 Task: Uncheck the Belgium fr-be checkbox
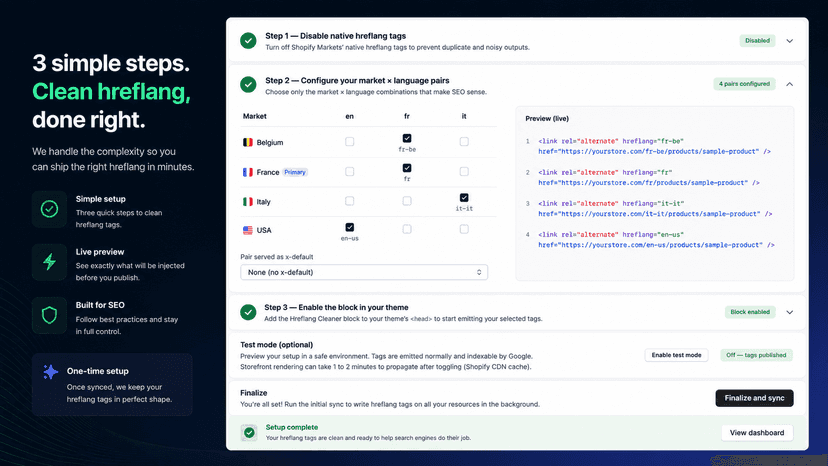(x=407, y=138)
